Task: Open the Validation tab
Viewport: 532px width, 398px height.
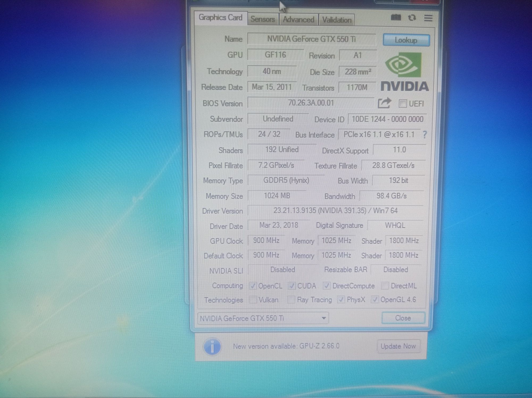Action: (x=337, y=20)
